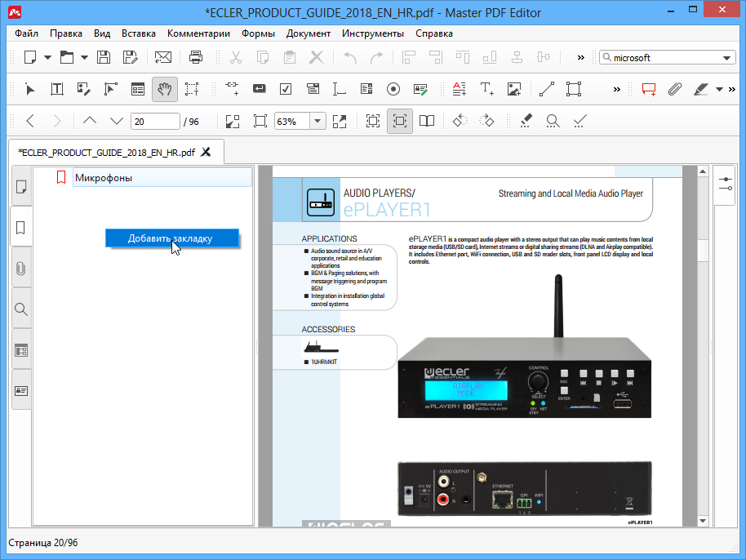
Task: Open the Инструменты menu
Action: point(372,33)
